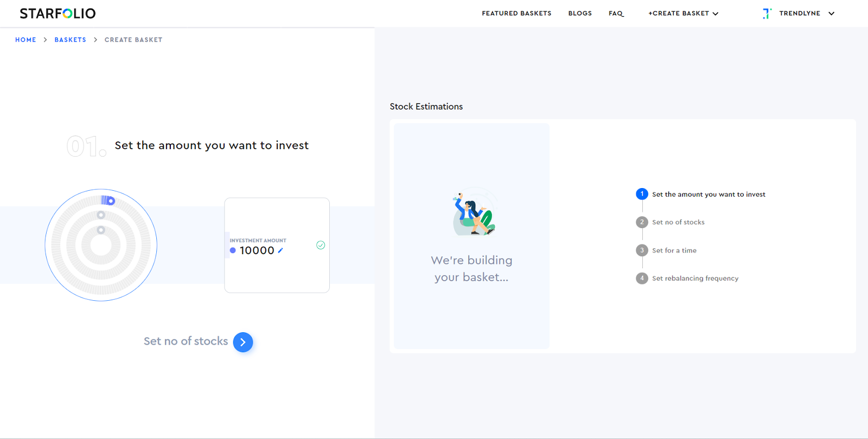The width and height of the screenshot is (868, 439).
Task: Open the Trendlyne account dropdown chevron
Action: pyautogui.click(x=831, y=14)
